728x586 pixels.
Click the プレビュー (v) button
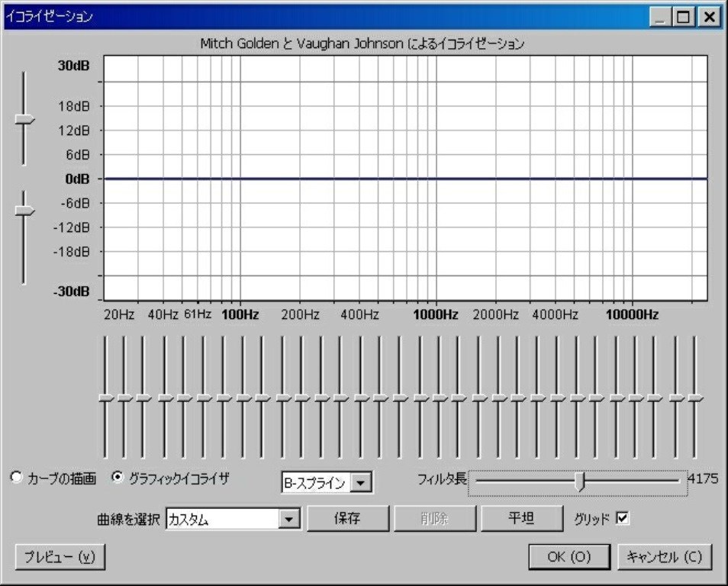coord(60,557)
